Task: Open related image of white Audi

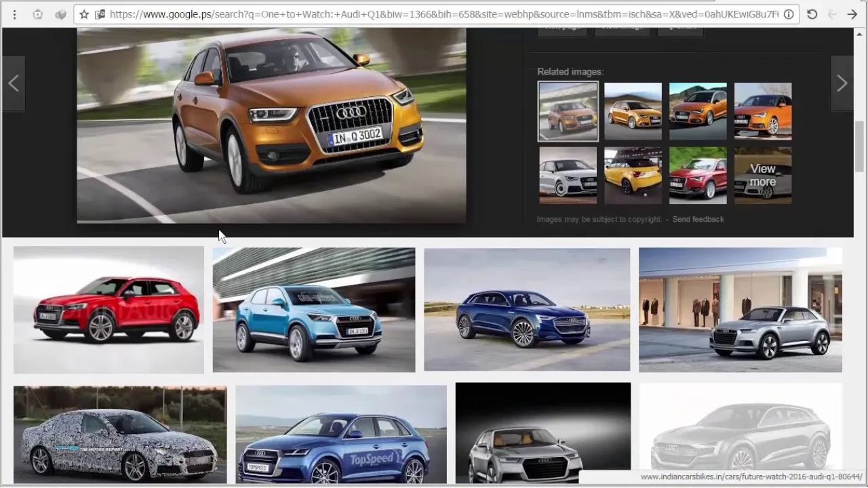Action: [568, 176]
